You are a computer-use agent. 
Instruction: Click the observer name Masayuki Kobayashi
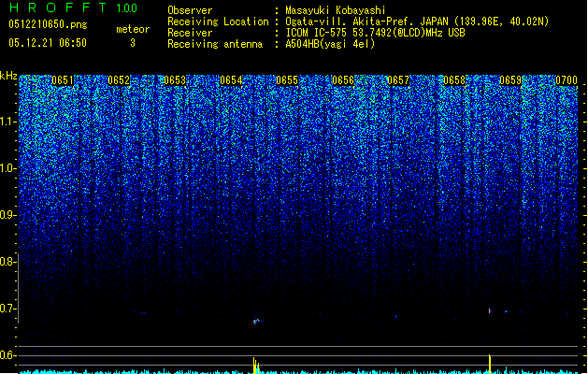[x=336, y=10]
